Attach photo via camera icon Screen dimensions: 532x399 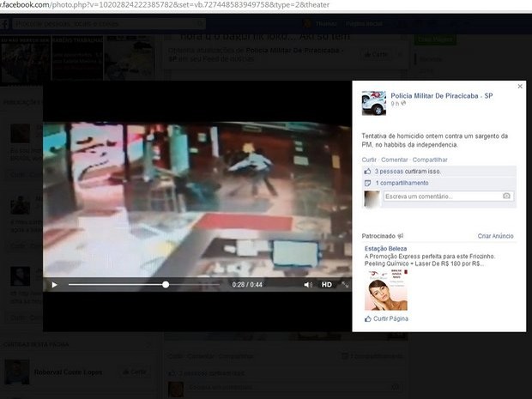pos(506,196)
